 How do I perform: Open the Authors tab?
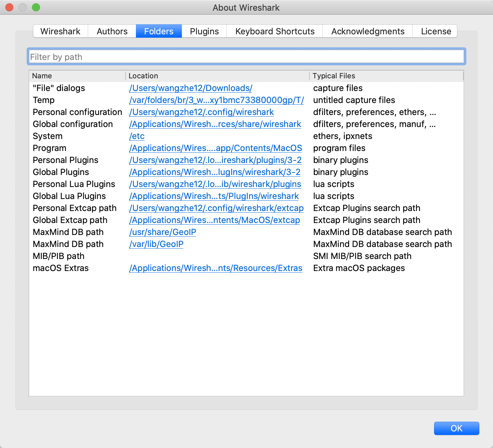112,31
